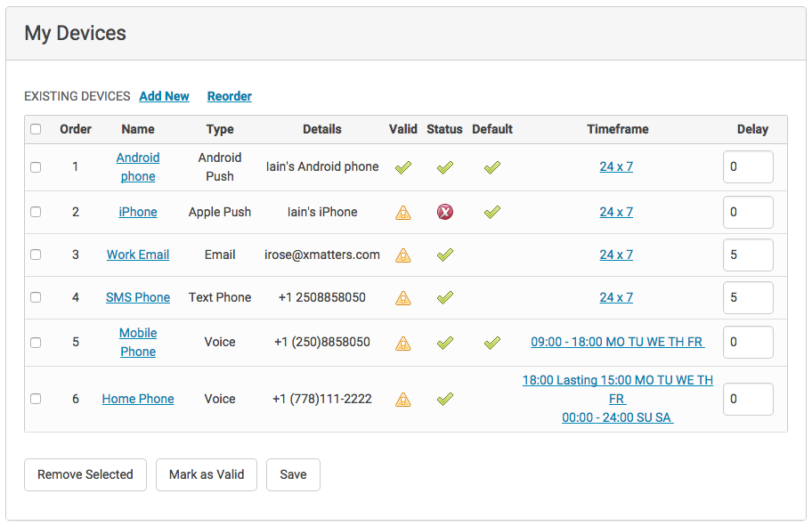Focus the Delay field for Work Email
This screenshot has width=812, height=526.
(748, 255)
